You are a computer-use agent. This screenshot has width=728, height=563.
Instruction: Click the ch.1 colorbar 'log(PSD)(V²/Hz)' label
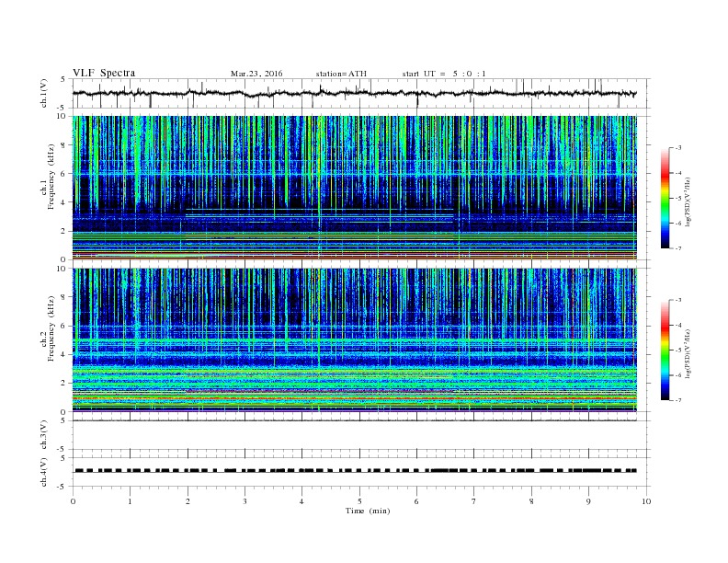[688, 201]
